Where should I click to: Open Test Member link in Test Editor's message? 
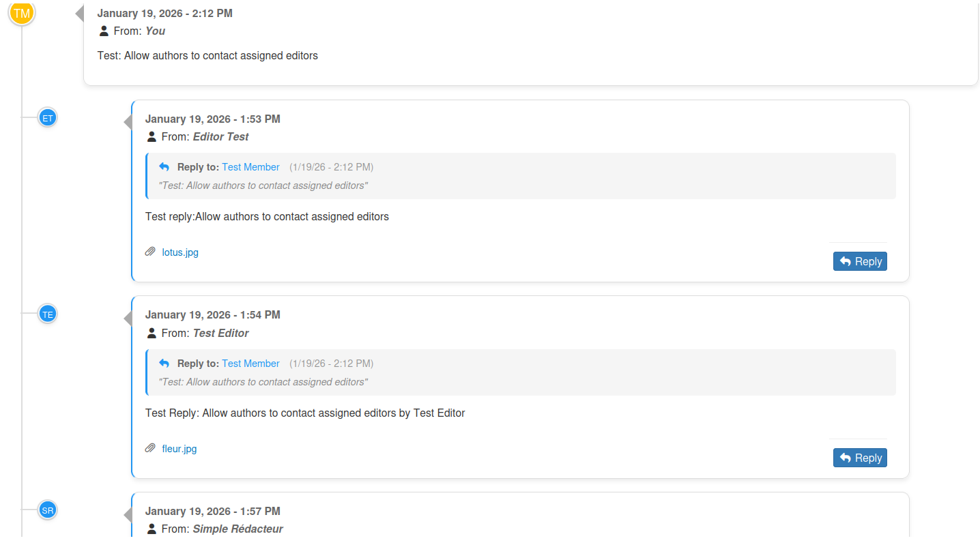tap(250, 364)
